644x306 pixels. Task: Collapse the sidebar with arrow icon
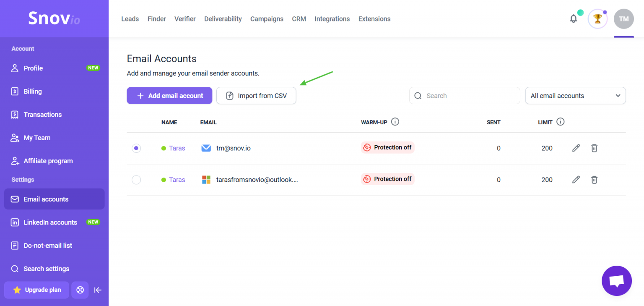pos(98,290)
